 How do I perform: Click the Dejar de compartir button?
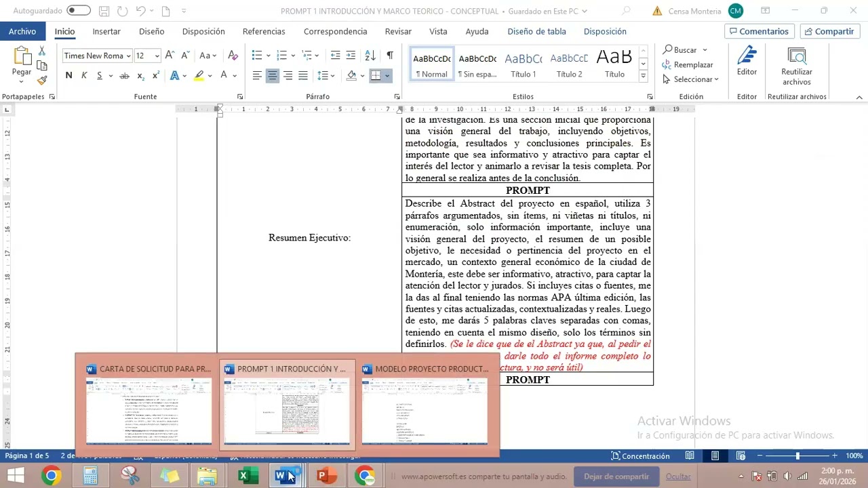pos(616,476)
